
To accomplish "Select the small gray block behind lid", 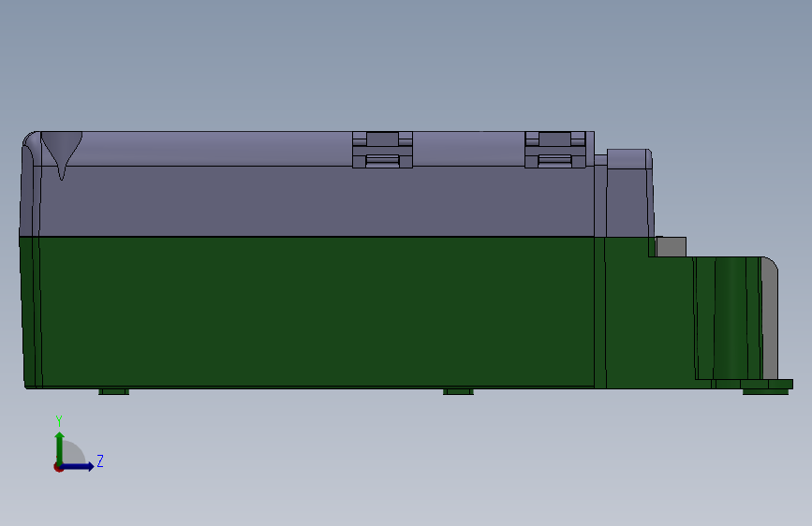I will (x=672, y=246).
